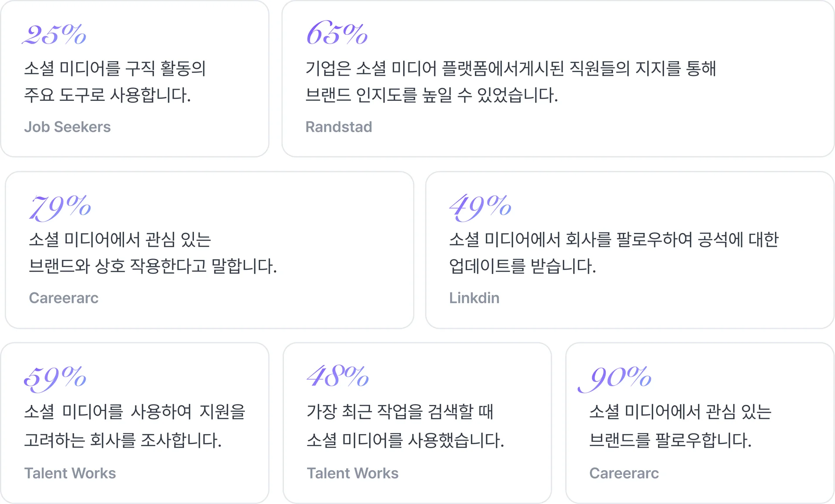Select the 90% statistic figure
Screen dimensions: 835x504
click(x=615, y=378)
